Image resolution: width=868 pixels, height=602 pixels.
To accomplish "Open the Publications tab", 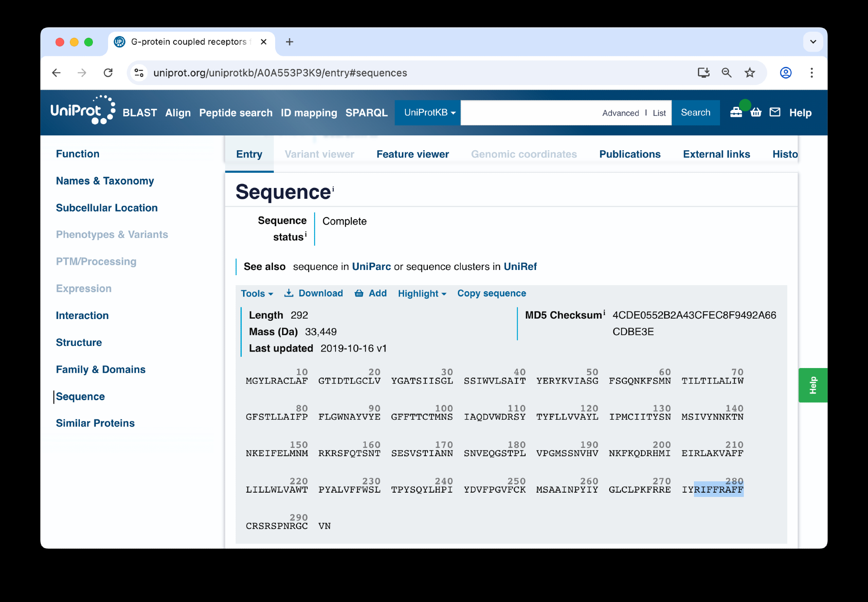I will 630,154.
